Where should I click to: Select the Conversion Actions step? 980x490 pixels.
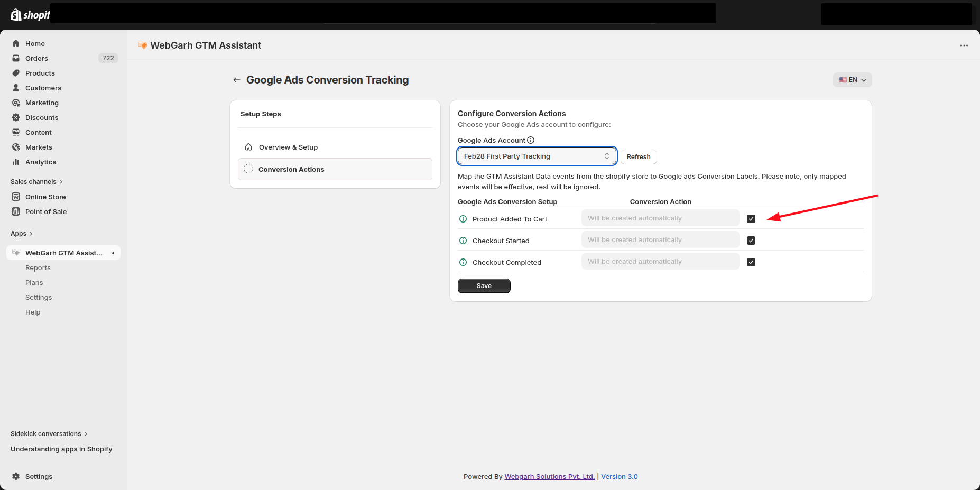[335, 169]
